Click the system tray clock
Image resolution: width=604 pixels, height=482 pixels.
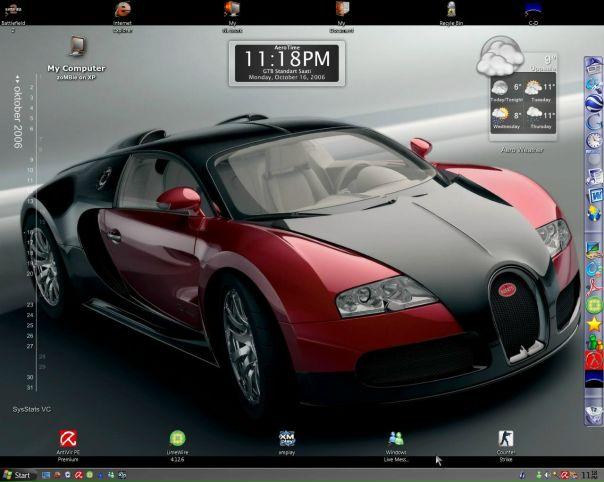(589, 475)
